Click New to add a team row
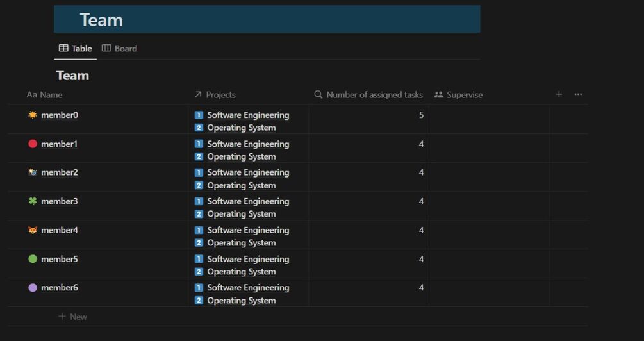 click(x=73, y=317)
